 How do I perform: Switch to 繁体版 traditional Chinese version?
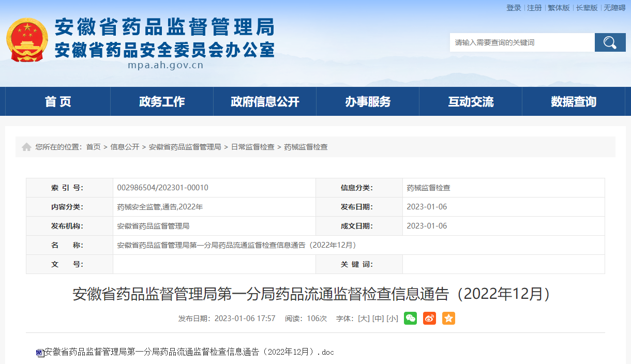click(x=559, y=8)
